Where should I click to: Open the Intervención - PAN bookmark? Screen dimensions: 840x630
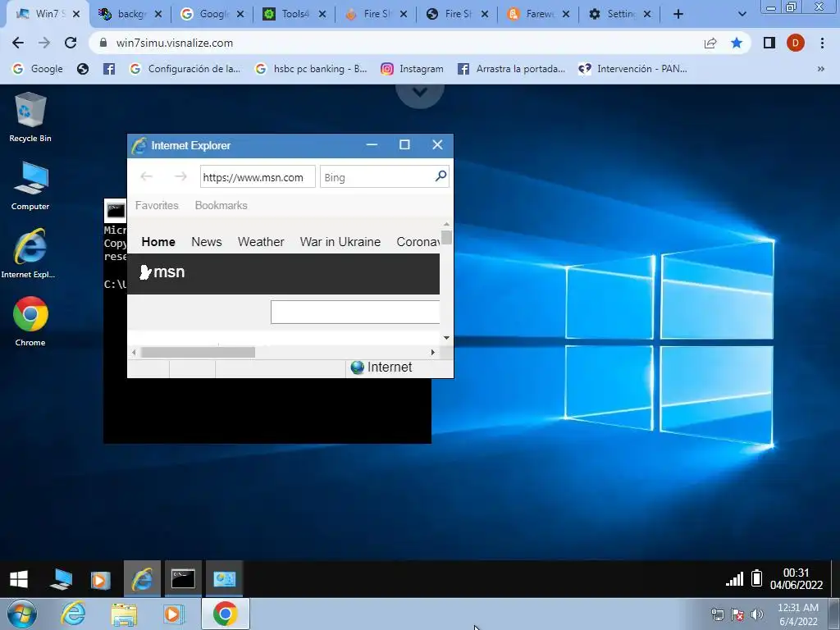pyautogui.click(x=632, y=69)
